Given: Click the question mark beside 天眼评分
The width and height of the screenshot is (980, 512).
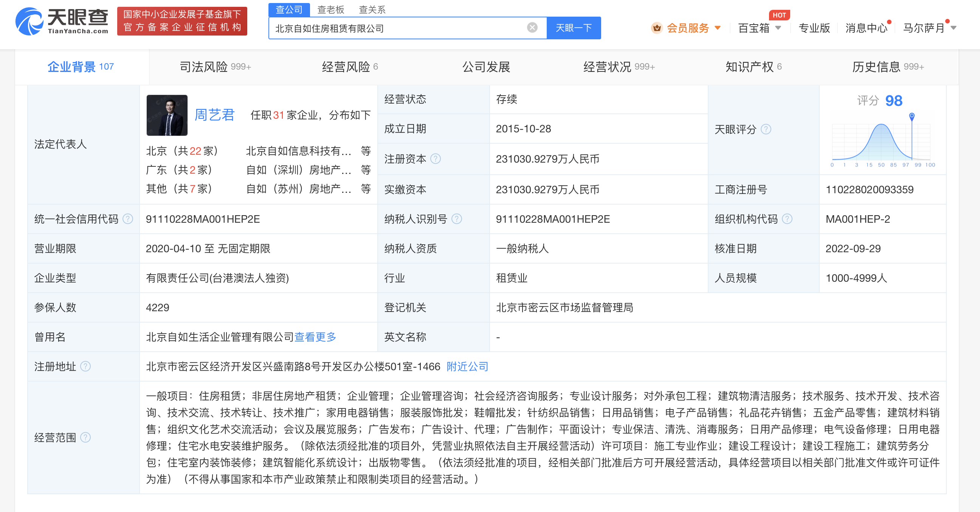Looking at the screenshot, I should [766, 129].
